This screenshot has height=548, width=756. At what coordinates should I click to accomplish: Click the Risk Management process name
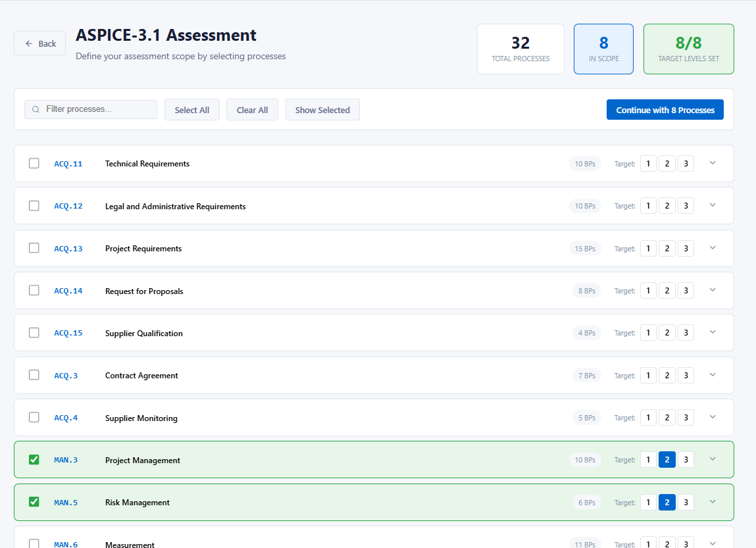138,502
